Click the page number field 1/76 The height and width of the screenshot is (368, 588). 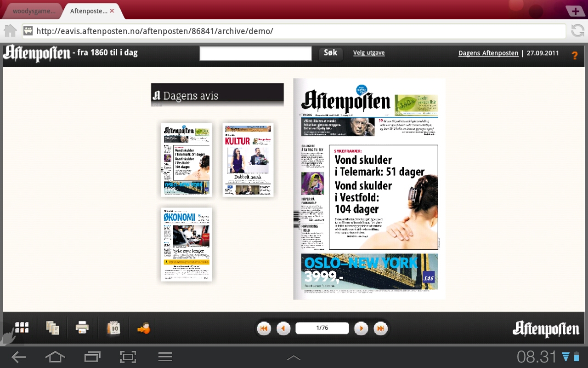pos(322,328)
